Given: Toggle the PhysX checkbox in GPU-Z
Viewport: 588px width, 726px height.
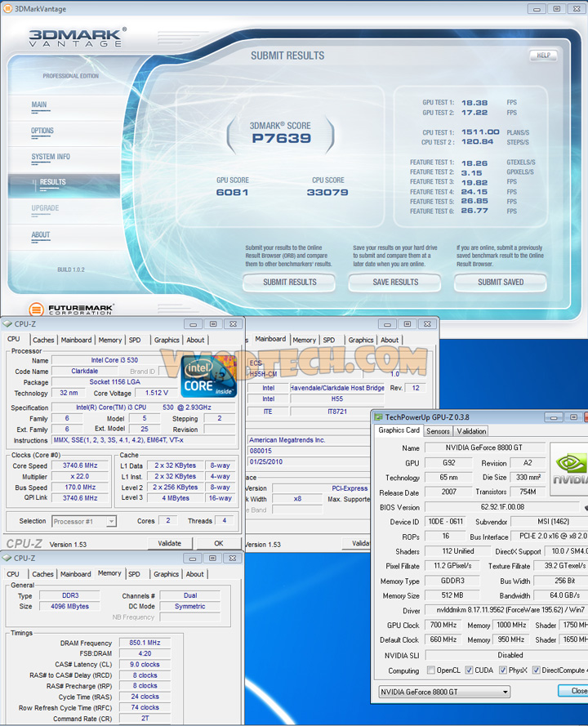Looking at the screenshot, I should click(x=503, y=670).
